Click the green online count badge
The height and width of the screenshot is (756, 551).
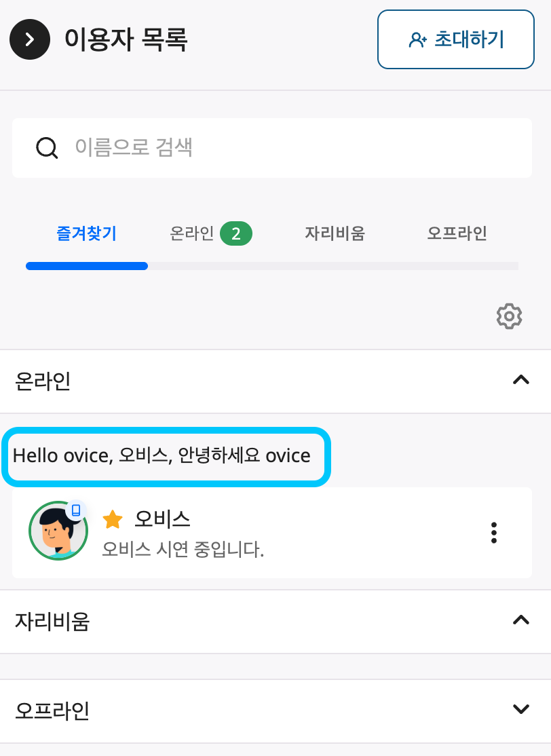pos(236,234)
